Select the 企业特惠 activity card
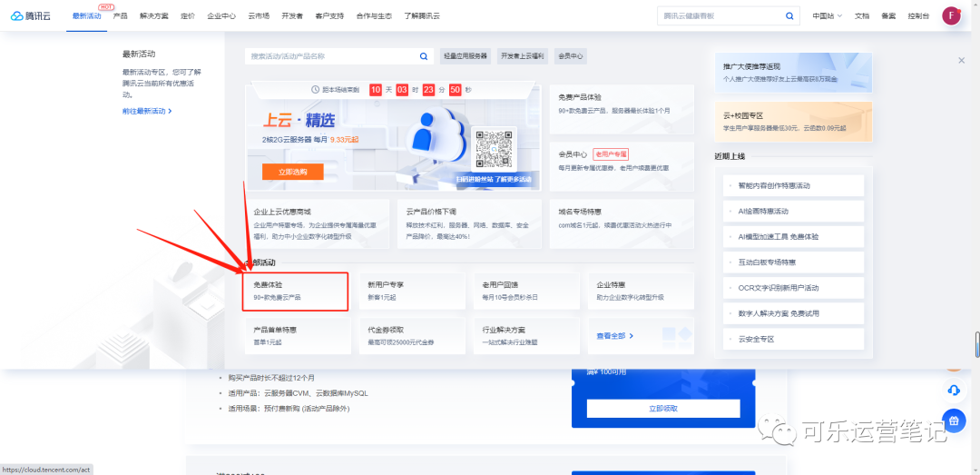The image size is (980, 475). click(x=641, y=291)
